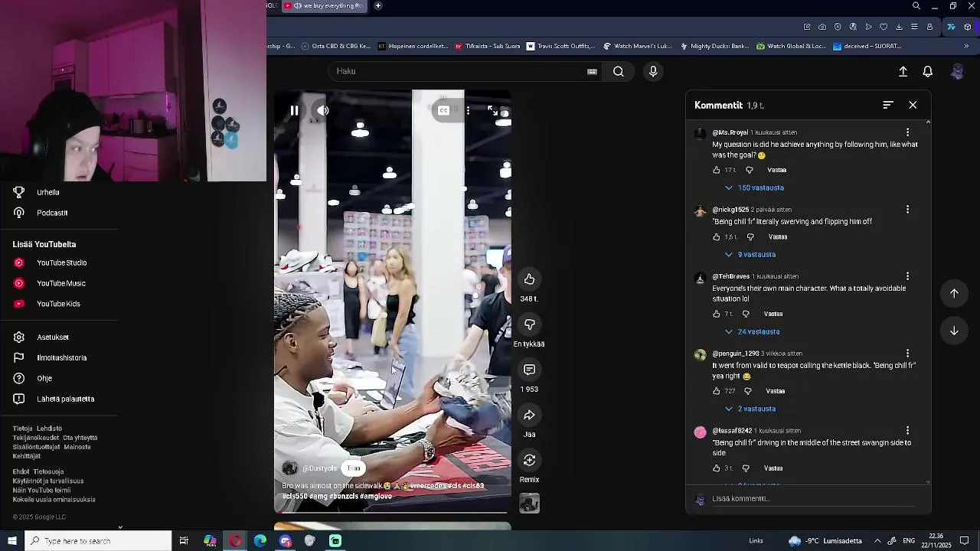Expand 150 vastausta replies
Viewport: 980px width, 551px height.
(x=755, y=187)
